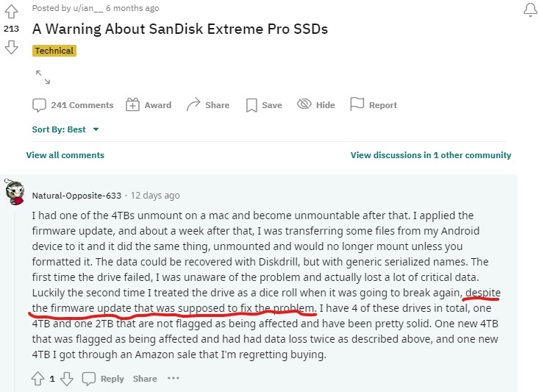
Task: Downvote the SanDisk warning post
Action: click(x=11, y=47)
